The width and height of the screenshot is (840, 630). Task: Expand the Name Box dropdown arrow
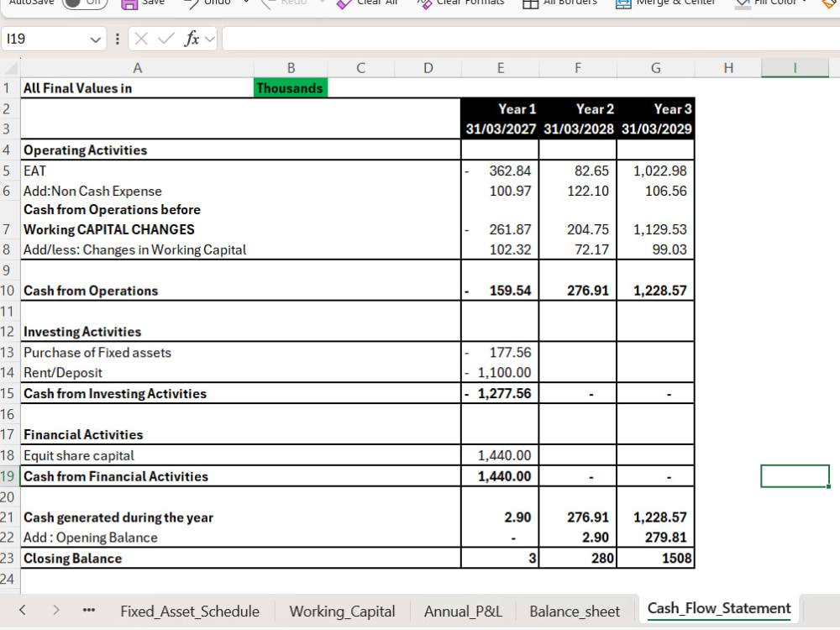point(96,39)
